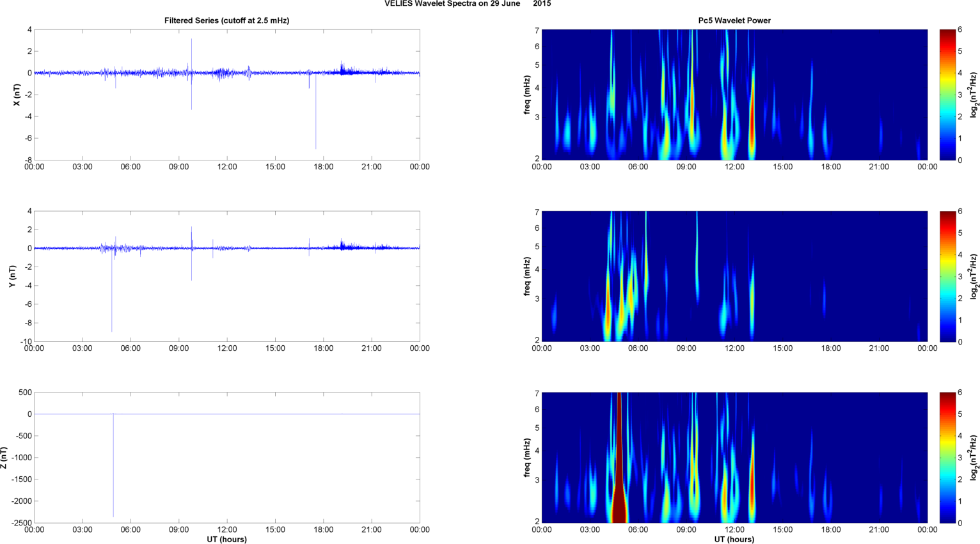Click the -9 nT spike in the Y series
Viewport: 980px width, 544px height.
[x=112, y=291]
